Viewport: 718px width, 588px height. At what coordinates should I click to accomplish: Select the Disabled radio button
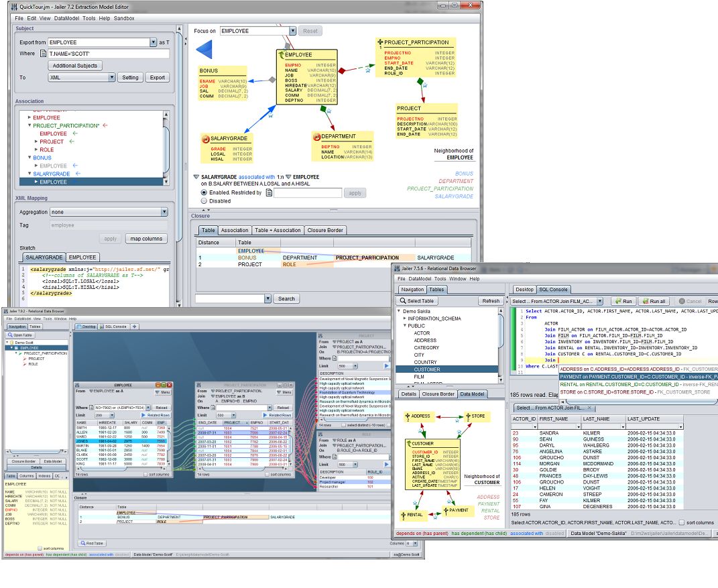pos(204,201)
